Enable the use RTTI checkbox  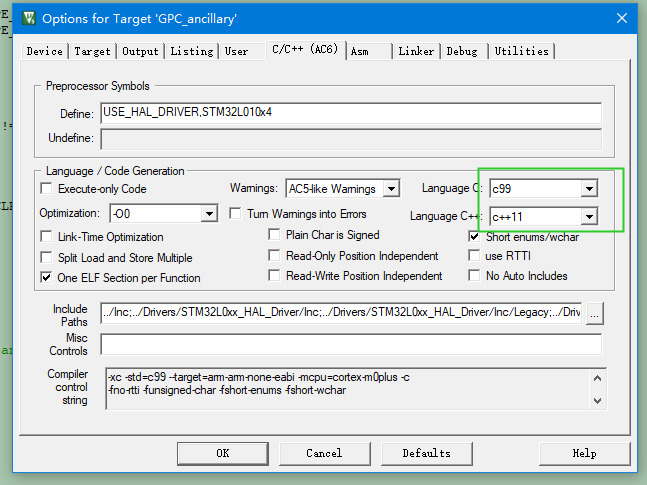click(x=475, y=256)
